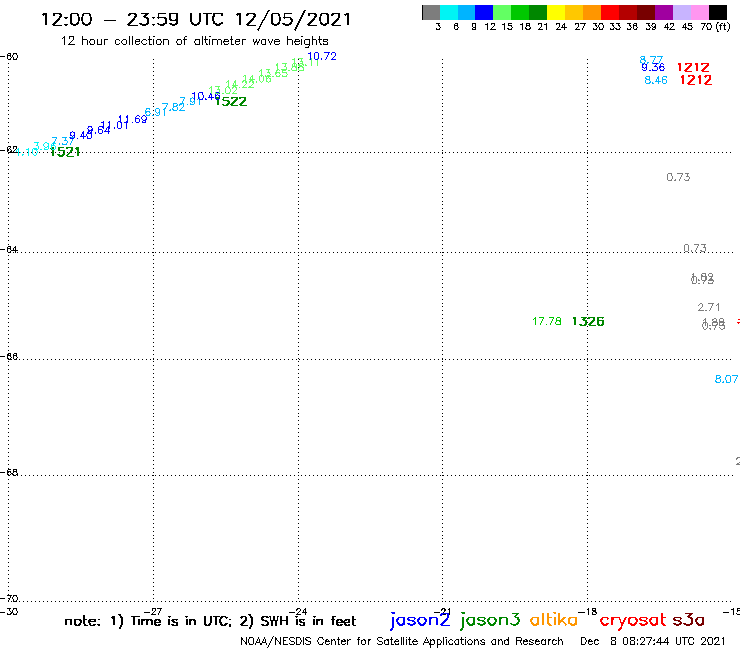The height and width of the screenshot is (650, 740).
Task: Click the subtitle '12 hour collection of altimeter wave heights'
Action: tap(194, 41)
